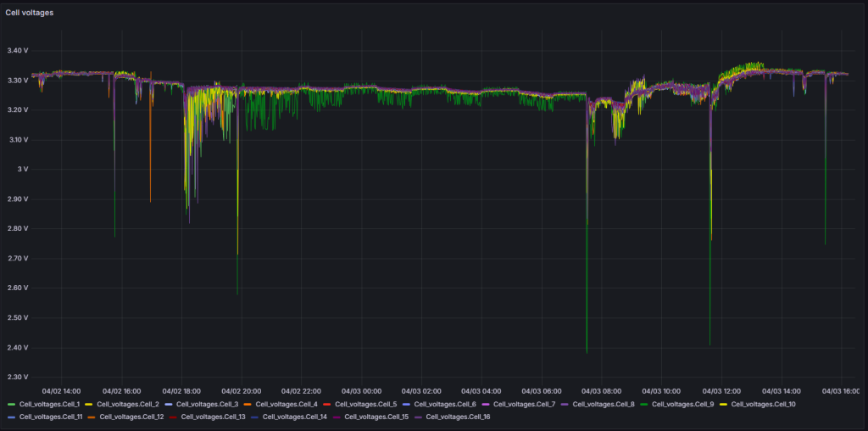Screen dimensions: 868x431
Task: Click the 3.40 V y-axis label
Action: [x=17, y=50]
